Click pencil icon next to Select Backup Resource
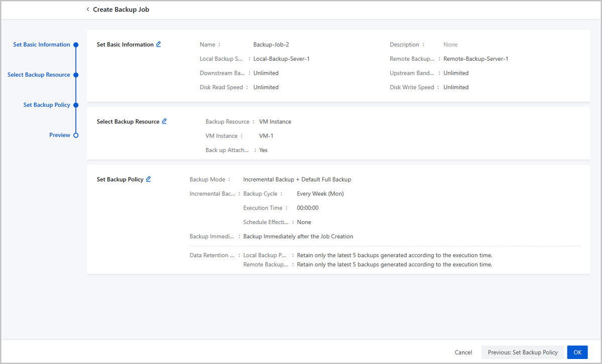This screenshot has height=364, width=602. [165, 121]
